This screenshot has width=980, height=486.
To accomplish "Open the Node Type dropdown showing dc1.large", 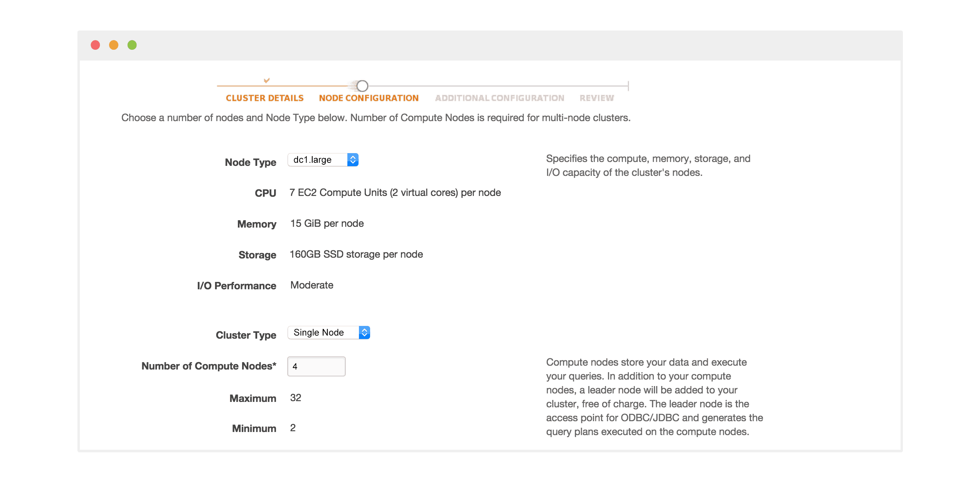I will pos(323,160).
